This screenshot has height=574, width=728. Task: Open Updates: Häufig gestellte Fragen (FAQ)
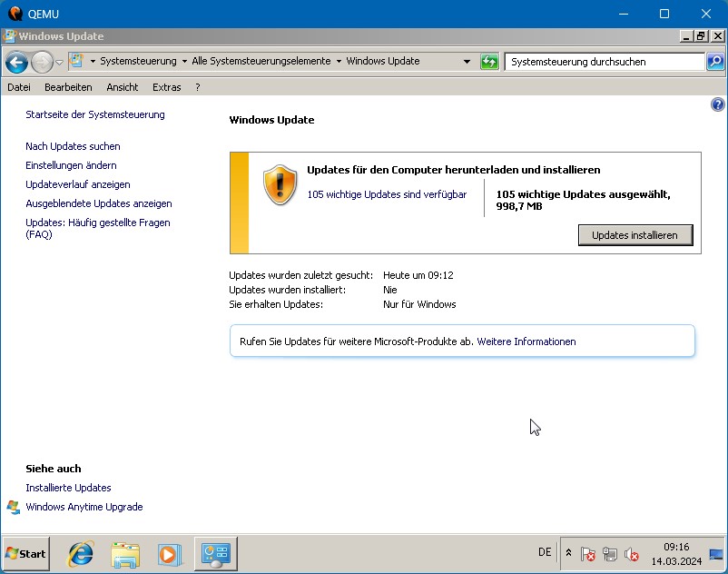98,228
